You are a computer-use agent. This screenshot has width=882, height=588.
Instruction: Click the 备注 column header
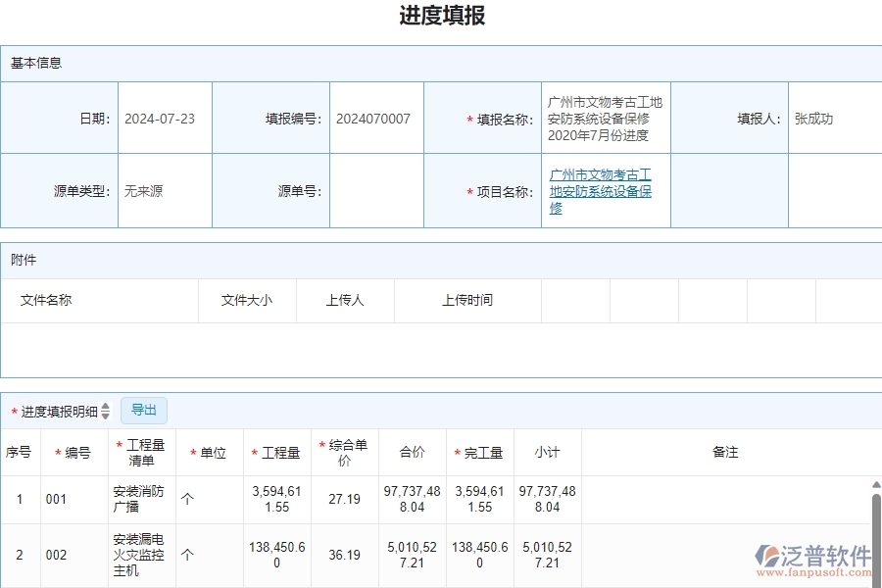726,452
